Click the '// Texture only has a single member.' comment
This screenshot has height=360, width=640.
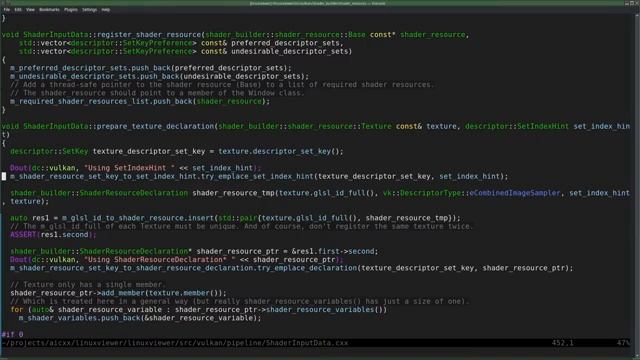88,284
